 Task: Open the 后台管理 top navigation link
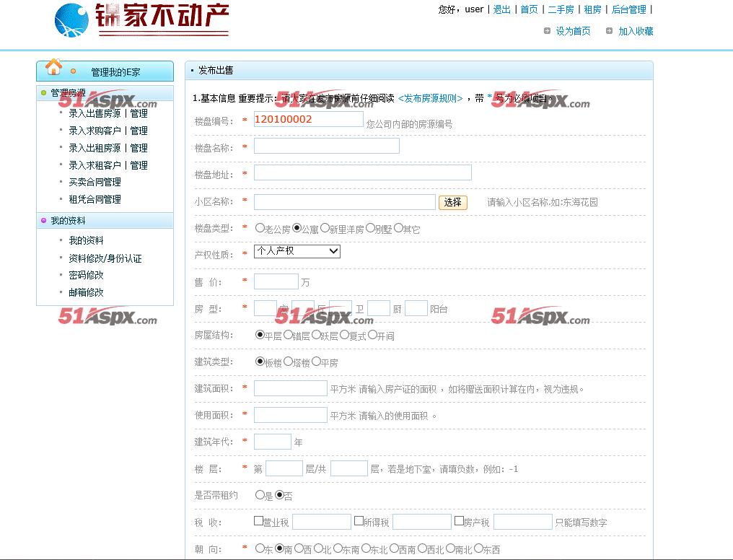click(x=628, y=9)
